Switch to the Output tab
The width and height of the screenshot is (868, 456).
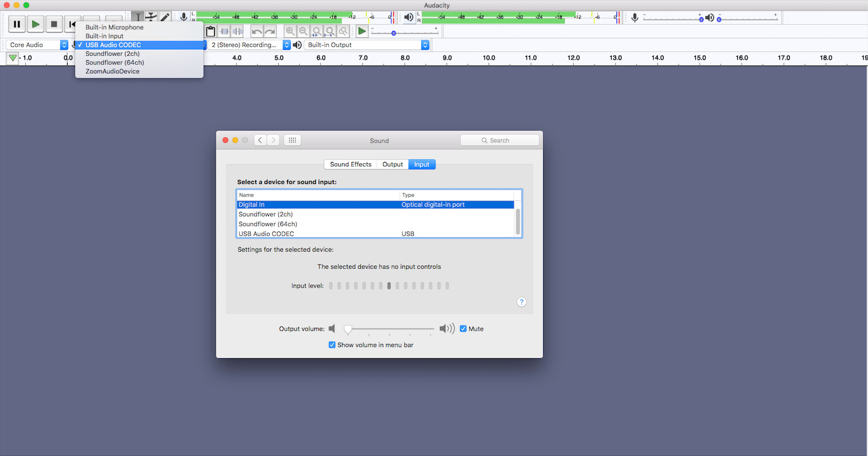(392, 165)
